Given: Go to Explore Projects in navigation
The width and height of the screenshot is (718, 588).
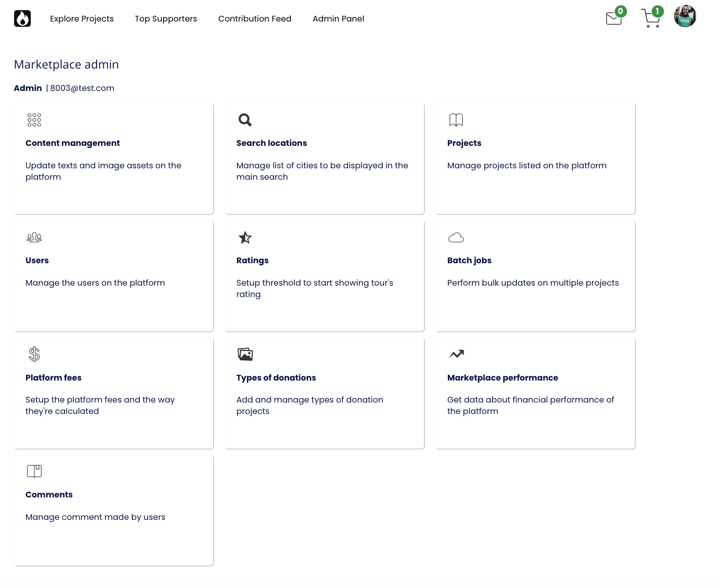Looking at the screenshot, I should (82, 19).
